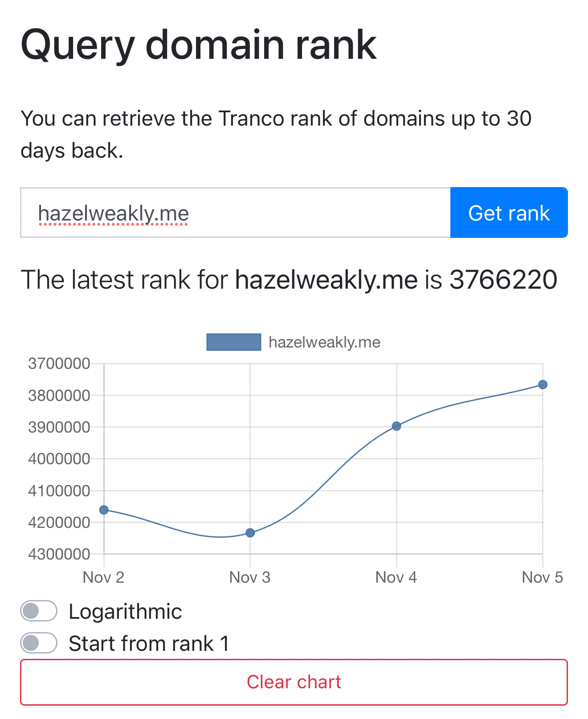This screenshot has height=719, width=588.
Task: Click the Query domain rank heading
Action: point(199,45)
